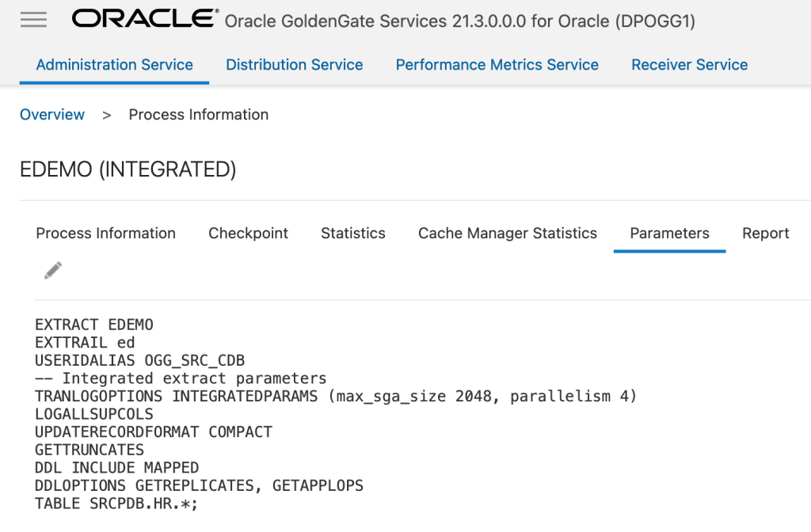Viewport: 811px width, 532px height.
Task: Switch to the Administration Service tab
Action: 115,65
